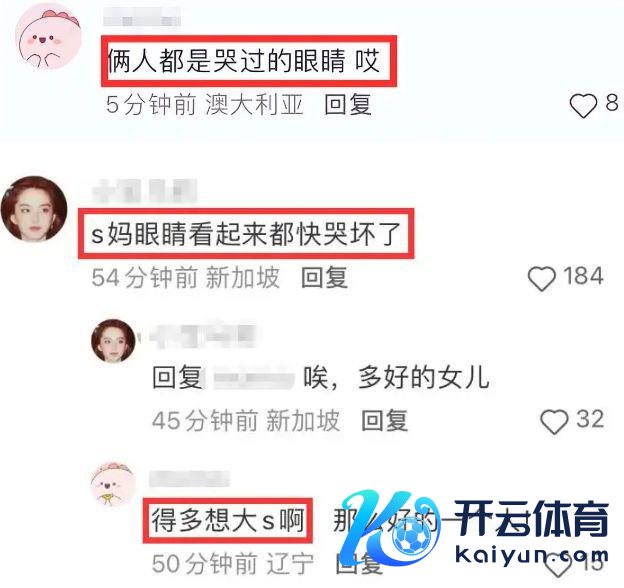Like the Liaoning comment with 15 likes
The width and height of the screenshot is (624, 588).
click(x=557, y=566)
